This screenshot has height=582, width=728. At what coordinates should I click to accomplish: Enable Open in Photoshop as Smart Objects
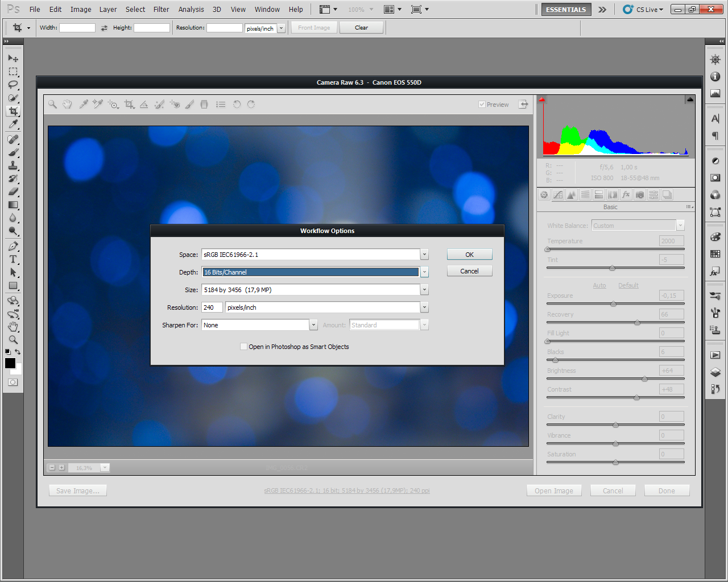pos(243,347)
